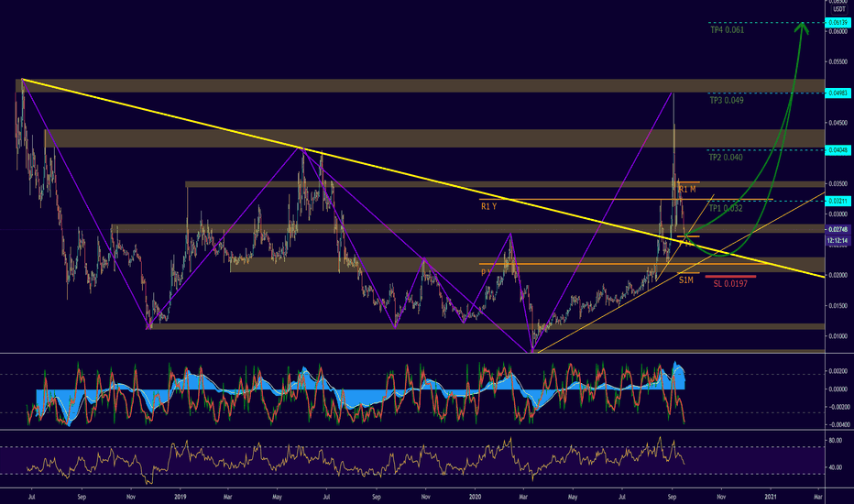This screenshot has height=504, width=854.
Task: Click the TP3 0.049 target label
Action: click(726, 100)
